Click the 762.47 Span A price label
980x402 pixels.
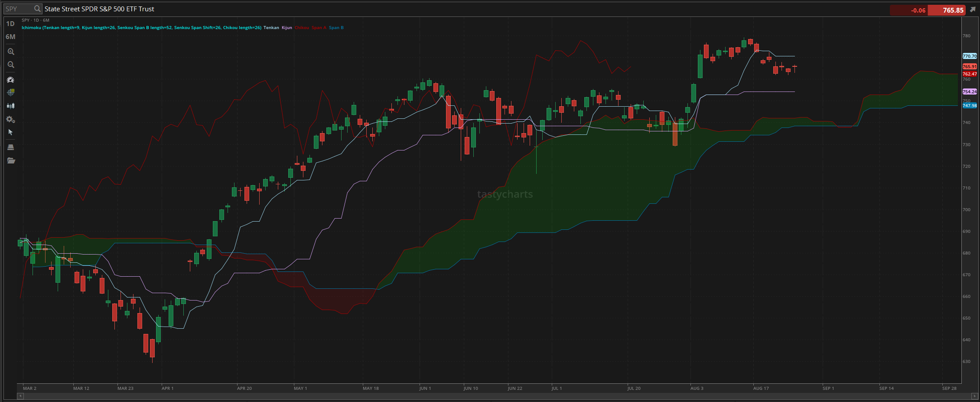tap(970, 74)
